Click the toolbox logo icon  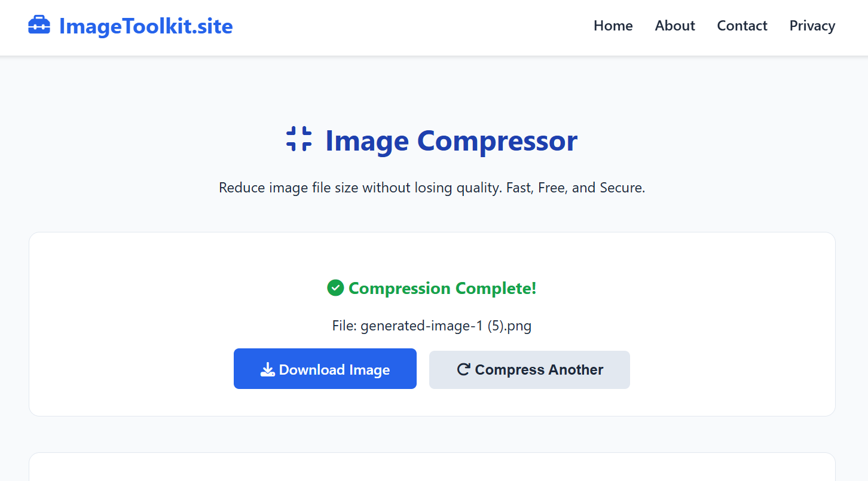tap(39, 26)
